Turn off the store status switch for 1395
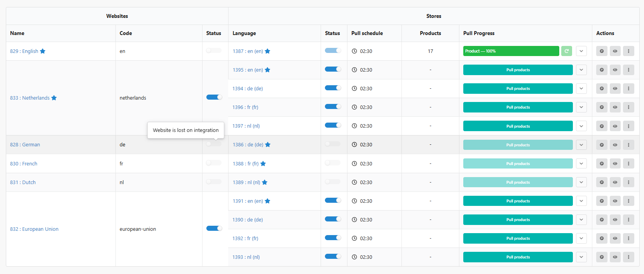 [x=333, y=69]
